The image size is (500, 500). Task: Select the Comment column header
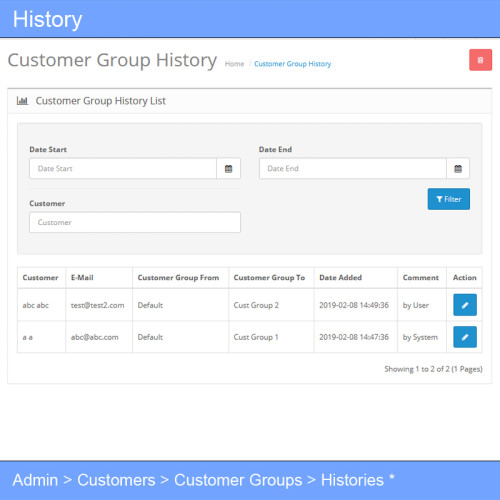pos(421,278)
